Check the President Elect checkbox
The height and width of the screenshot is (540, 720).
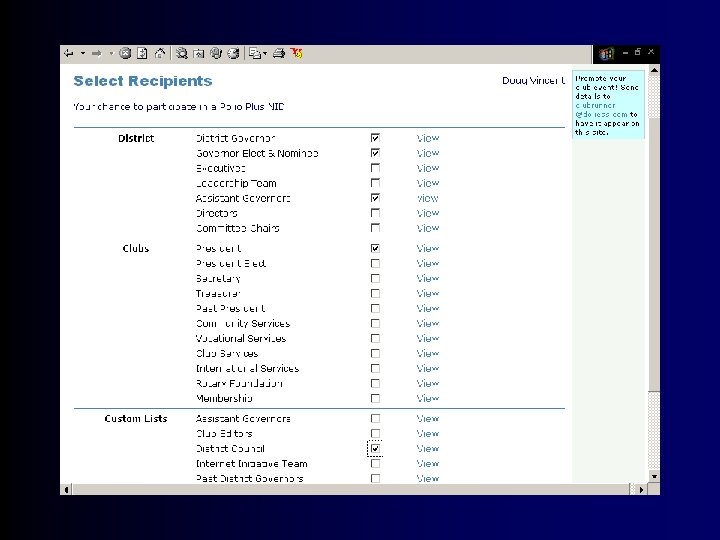pyautogui.click(x=375, y=264)
